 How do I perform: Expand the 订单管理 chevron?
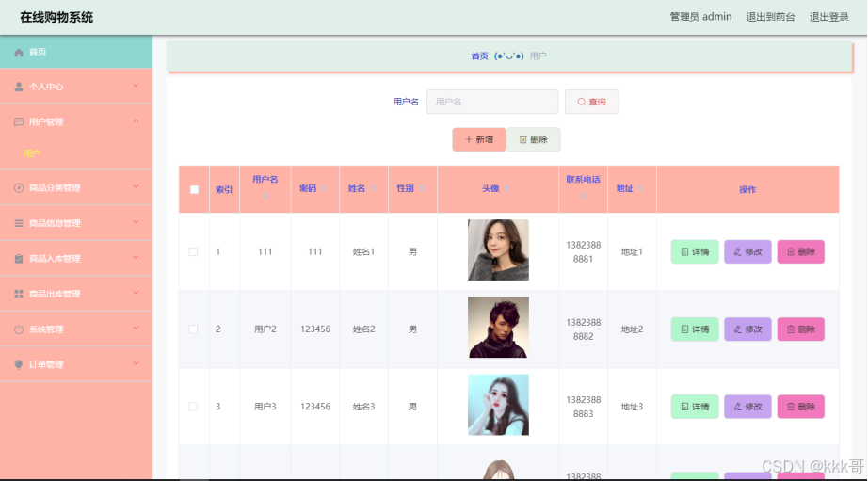(136, 363)
